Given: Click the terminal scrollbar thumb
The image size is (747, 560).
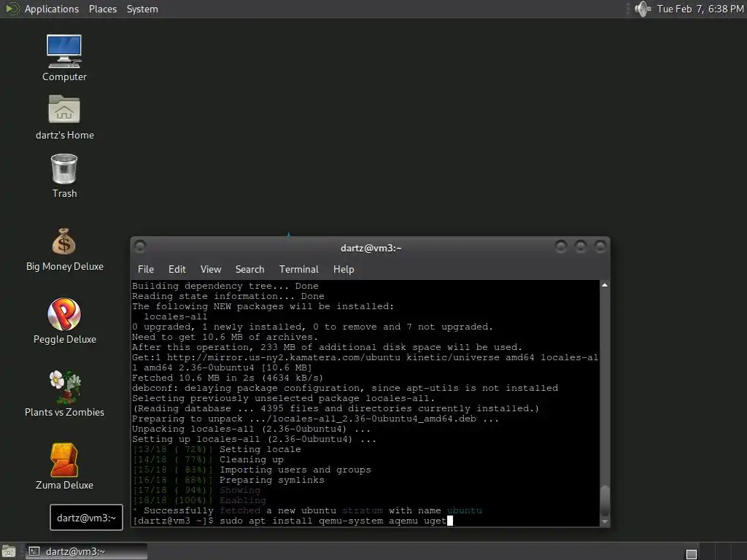Looking at the screenshot, I should [605, 500].
